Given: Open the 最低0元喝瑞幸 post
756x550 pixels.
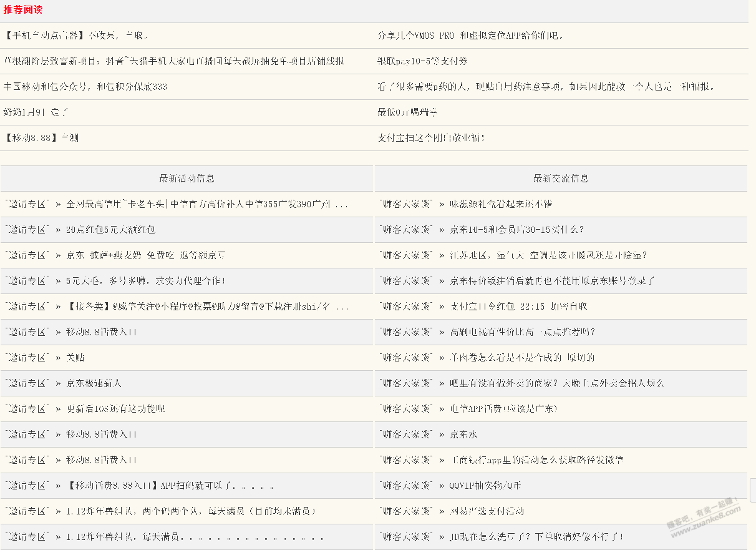Looking at the screenshot, I should (407, 112).
